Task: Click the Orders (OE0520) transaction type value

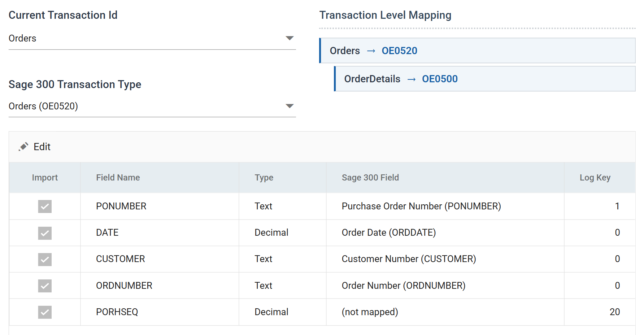Action: (43, 106)
